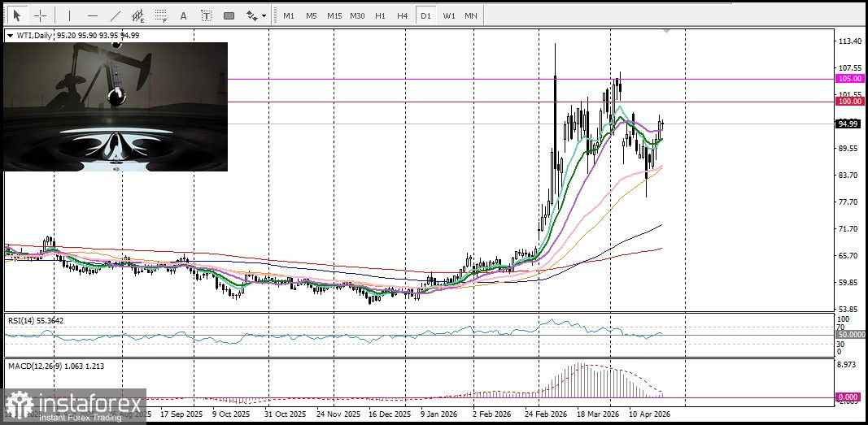Activate the crosshair tool
This screenshot has width=868, height=425.
click(x=40, y=15)
